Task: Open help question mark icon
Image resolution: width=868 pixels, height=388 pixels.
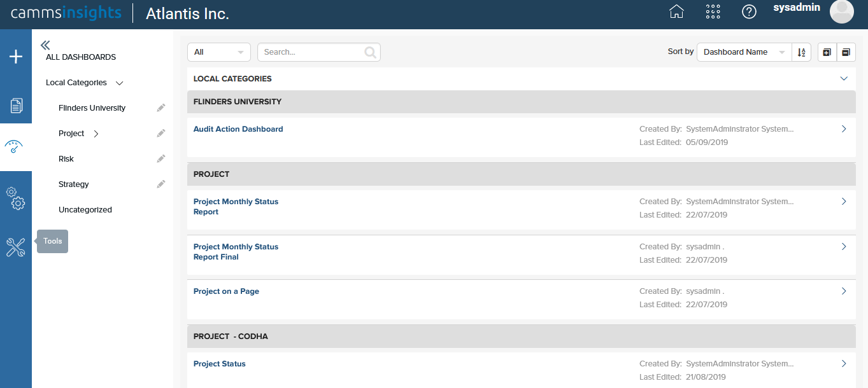Action: 749,11
